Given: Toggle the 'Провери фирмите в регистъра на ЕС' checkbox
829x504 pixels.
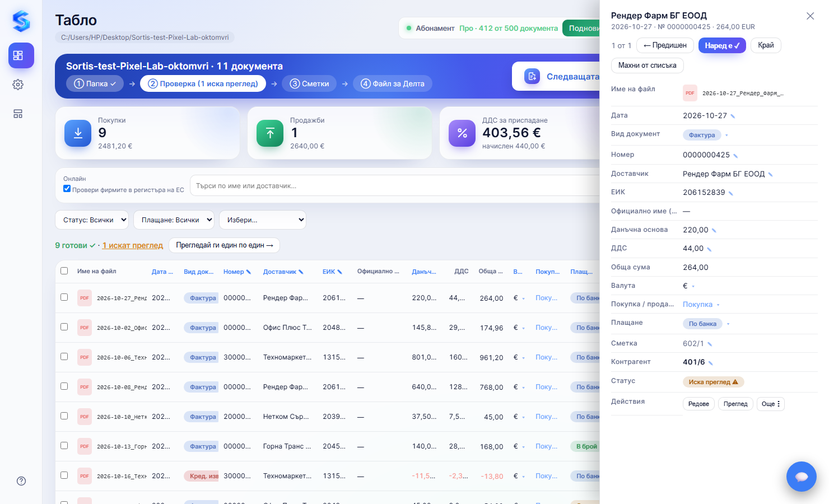Looking at the screenshot, I should click(x=67, y=189).
